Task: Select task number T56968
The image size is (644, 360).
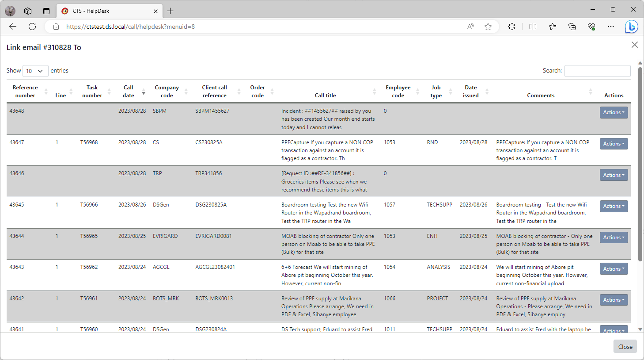Action: pyautogui.click(x=89, y=142)
